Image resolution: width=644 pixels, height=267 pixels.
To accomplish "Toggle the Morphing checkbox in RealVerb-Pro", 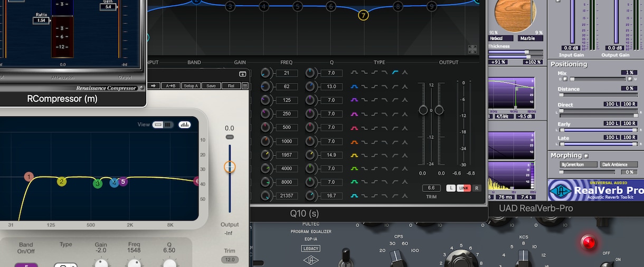I will point(586,156).
